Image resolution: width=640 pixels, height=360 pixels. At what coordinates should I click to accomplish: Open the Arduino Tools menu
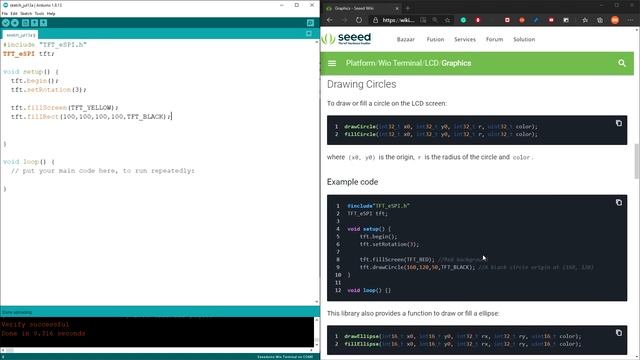[39, 13]
